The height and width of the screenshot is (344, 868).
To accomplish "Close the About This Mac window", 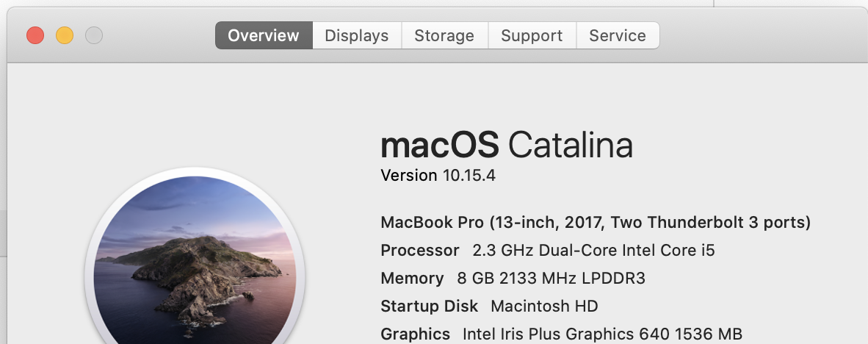I will click(35, 35).
